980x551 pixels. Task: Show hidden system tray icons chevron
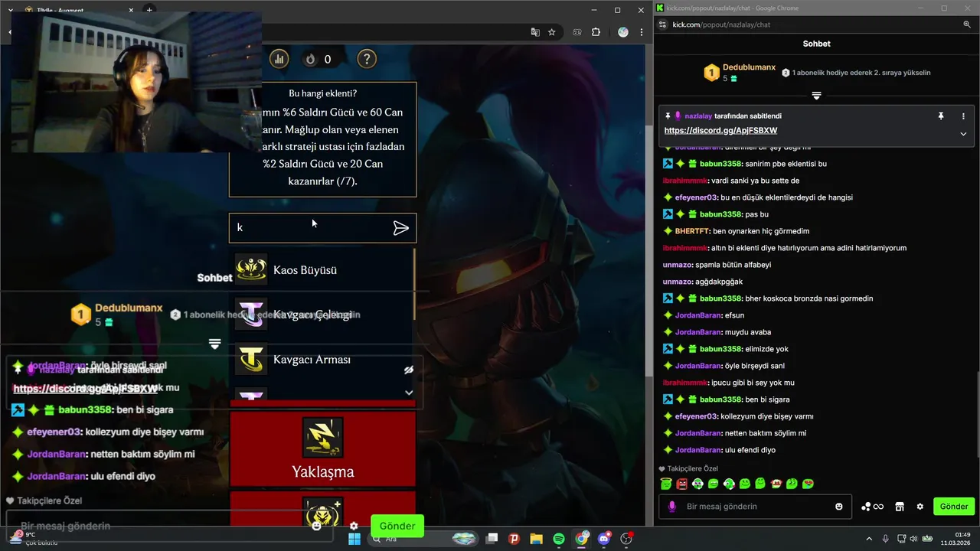pos(869,539)
